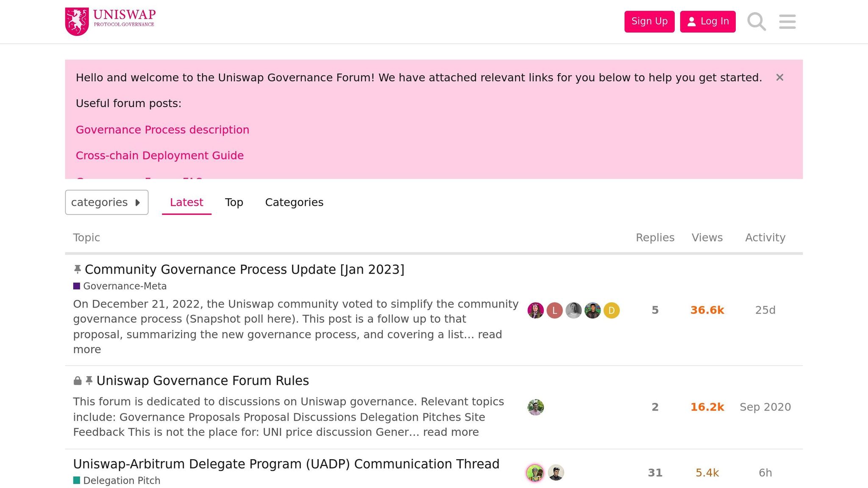Open the hamburger menu
The image size is (868, 488).
[x=787, y=22]
